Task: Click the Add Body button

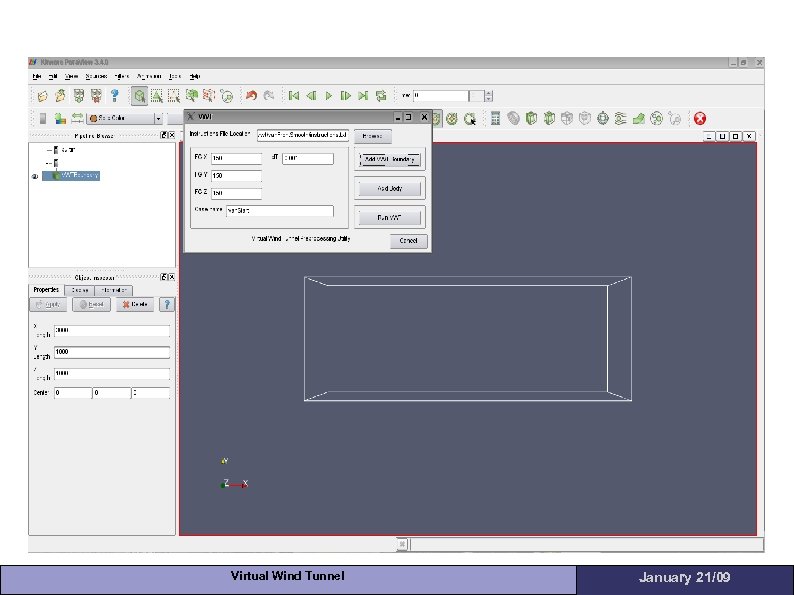Action: 390,188
